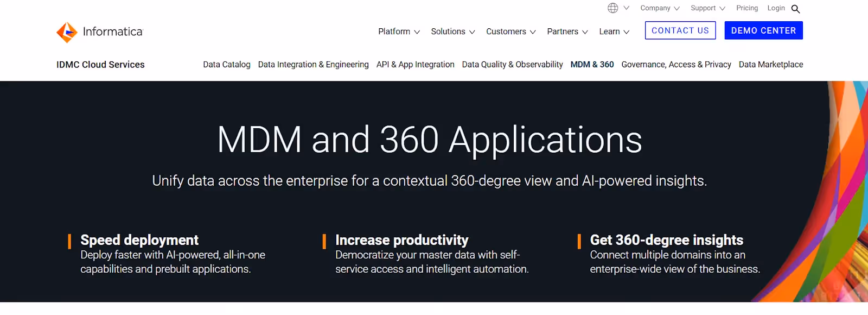The image size is (868, 315).
Task: Switch to the Data Catalog tab
Action: coord(227,65)
